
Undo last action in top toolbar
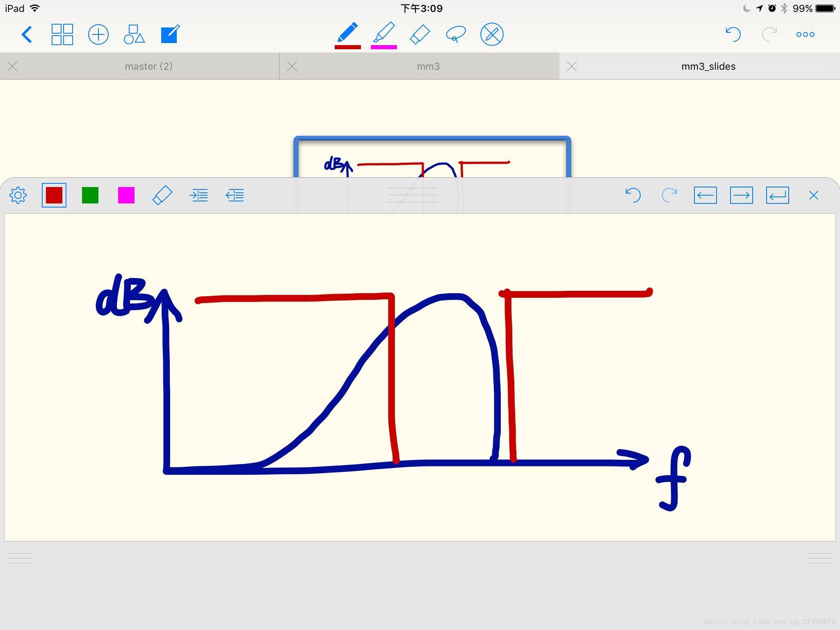pos(733,34)
